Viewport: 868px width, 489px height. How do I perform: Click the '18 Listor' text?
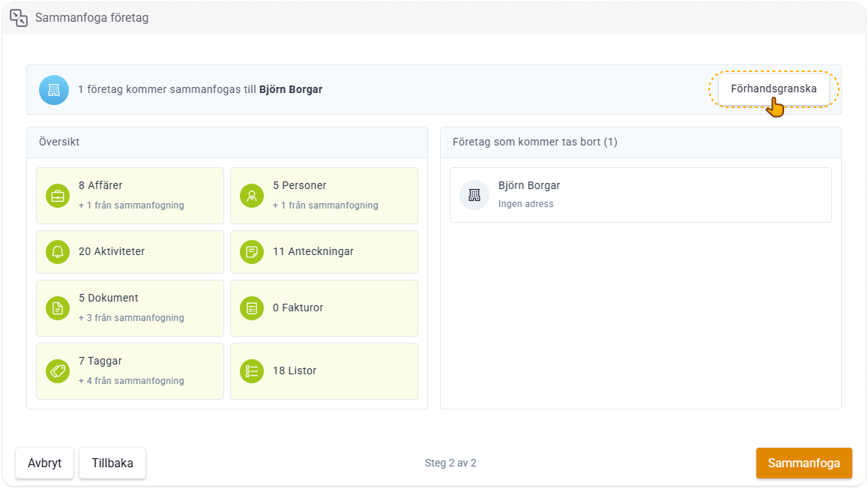[x=295, y=371]
